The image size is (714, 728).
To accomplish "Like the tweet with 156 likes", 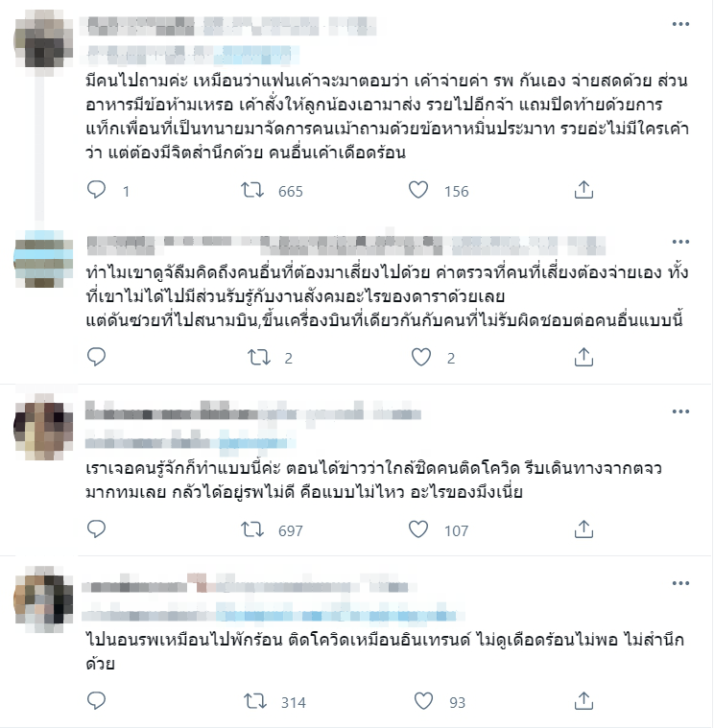I will (418, 190).
